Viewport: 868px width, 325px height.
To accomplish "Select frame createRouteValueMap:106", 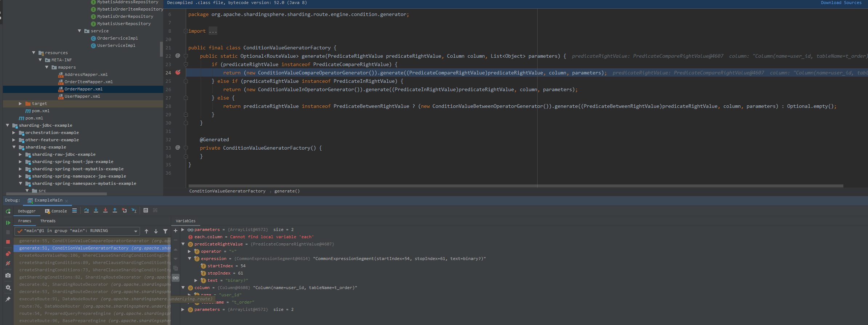I will click(92, 255).
